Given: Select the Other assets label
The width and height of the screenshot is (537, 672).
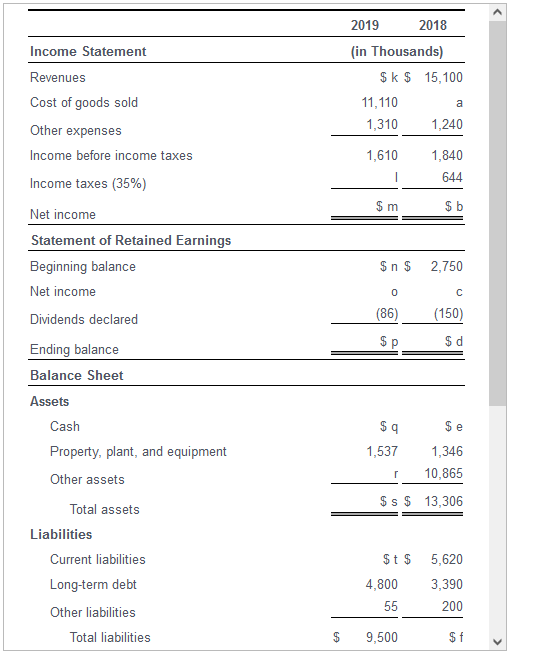Looking at the screenshot, I should 87,480.
